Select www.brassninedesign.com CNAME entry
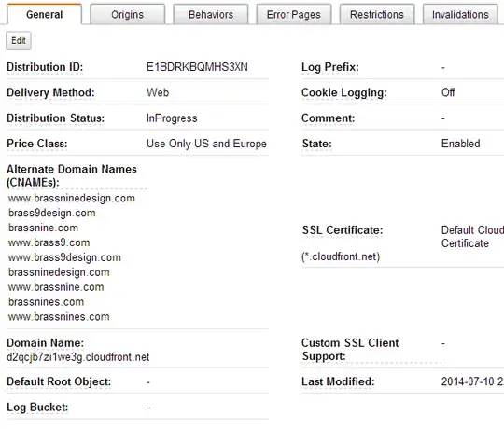The image size is (504, 429). 72,198
